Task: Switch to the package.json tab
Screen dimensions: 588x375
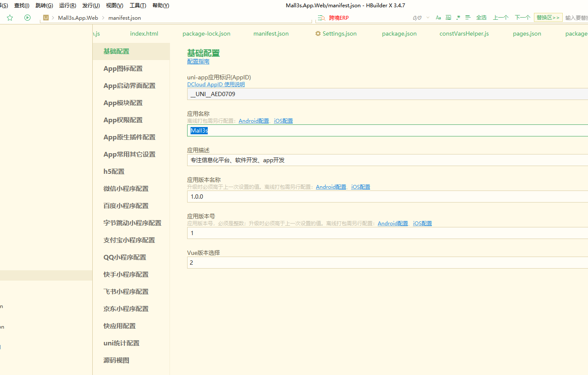Action: 399,33
